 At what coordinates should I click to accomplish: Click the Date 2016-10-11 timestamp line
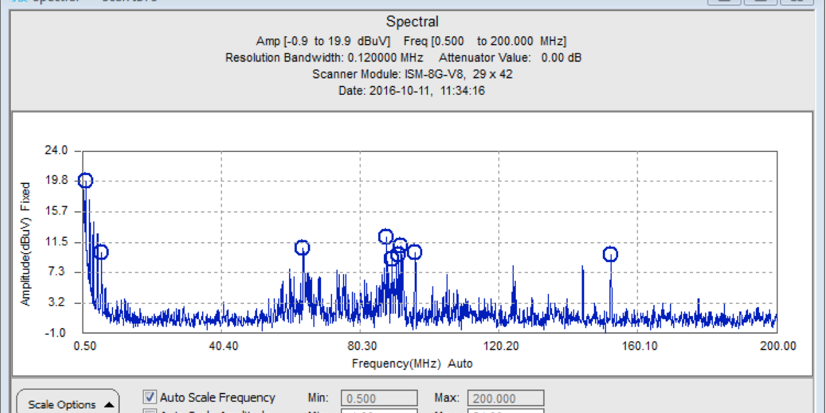click(411, 90)
